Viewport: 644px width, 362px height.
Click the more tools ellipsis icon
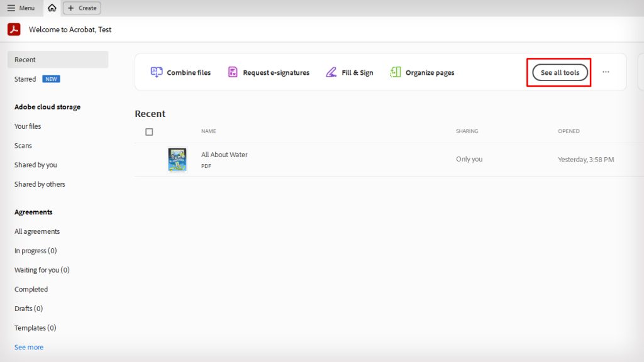point(606,72)
